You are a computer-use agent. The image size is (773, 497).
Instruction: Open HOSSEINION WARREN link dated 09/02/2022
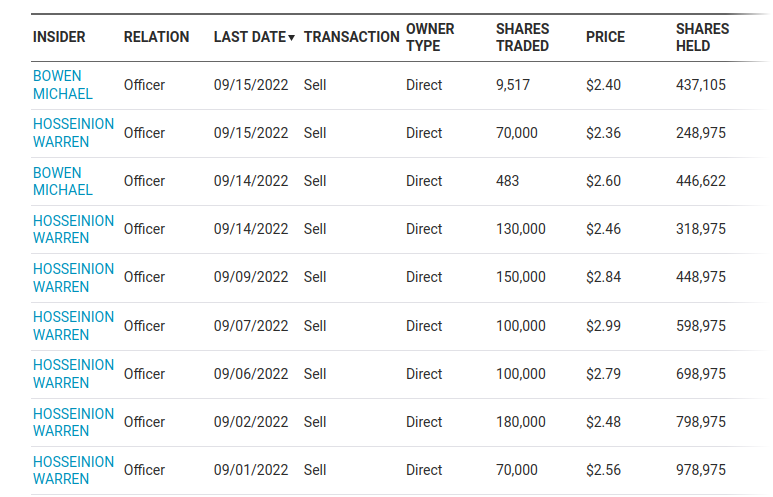point(73,422)
